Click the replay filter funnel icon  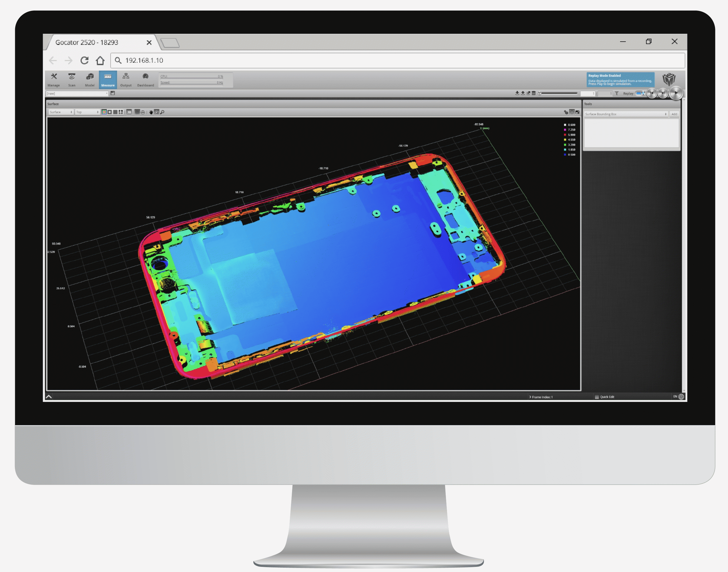pos(617,94)
